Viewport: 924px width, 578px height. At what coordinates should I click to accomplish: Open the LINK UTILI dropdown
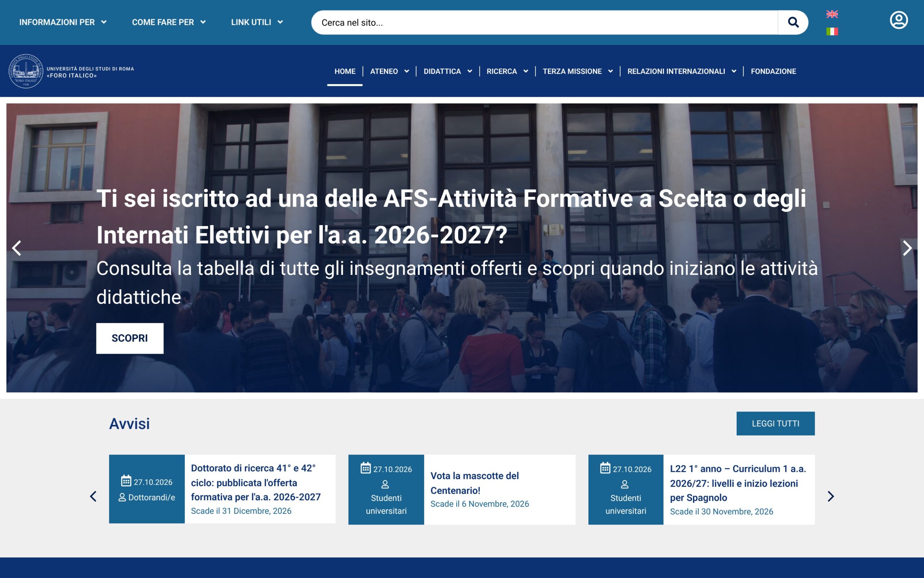coord(257,22)
